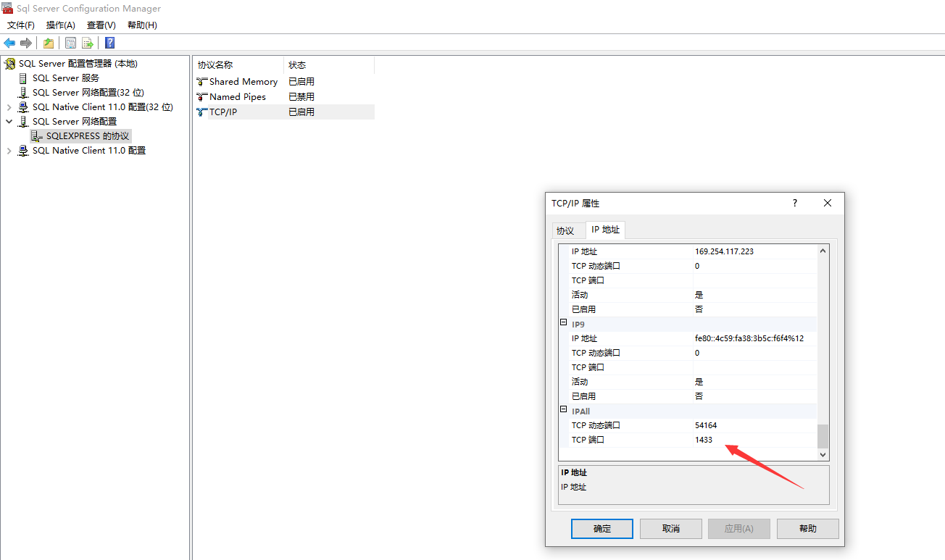Select the SQL Server 服务 node icon
The height and width of the screenshot is (560, 945).
pyautogui.click(x=22, y=78)
